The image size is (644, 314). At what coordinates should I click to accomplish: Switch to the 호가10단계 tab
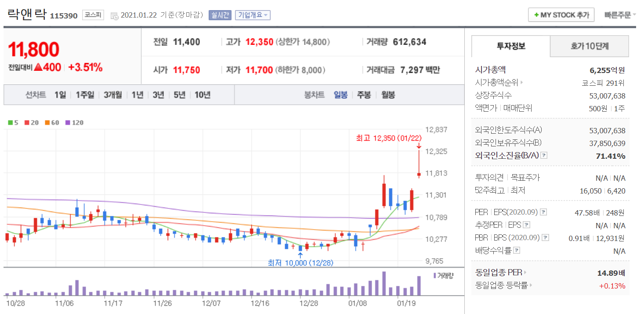(x=589, y=46)
